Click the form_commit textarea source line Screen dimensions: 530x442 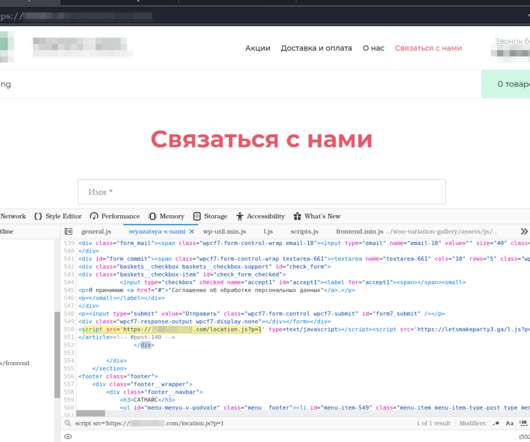304,259
